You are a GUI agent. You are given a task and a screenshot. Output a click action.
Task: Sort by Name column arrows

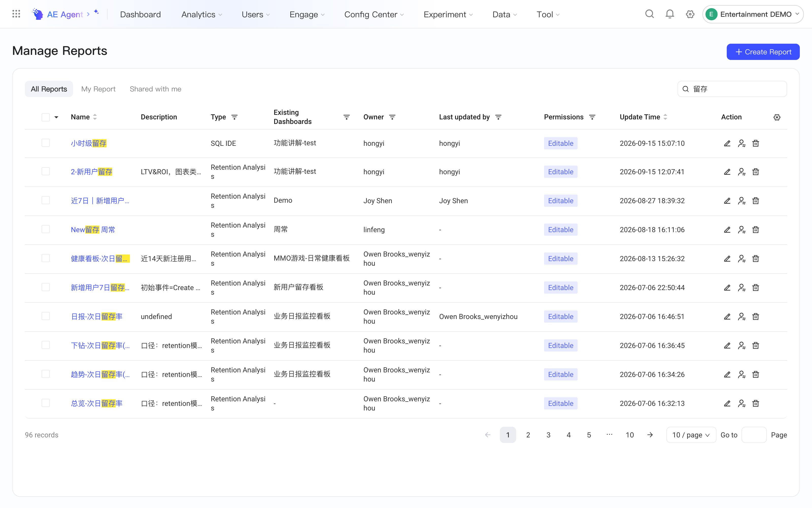(x=95, y=117)
